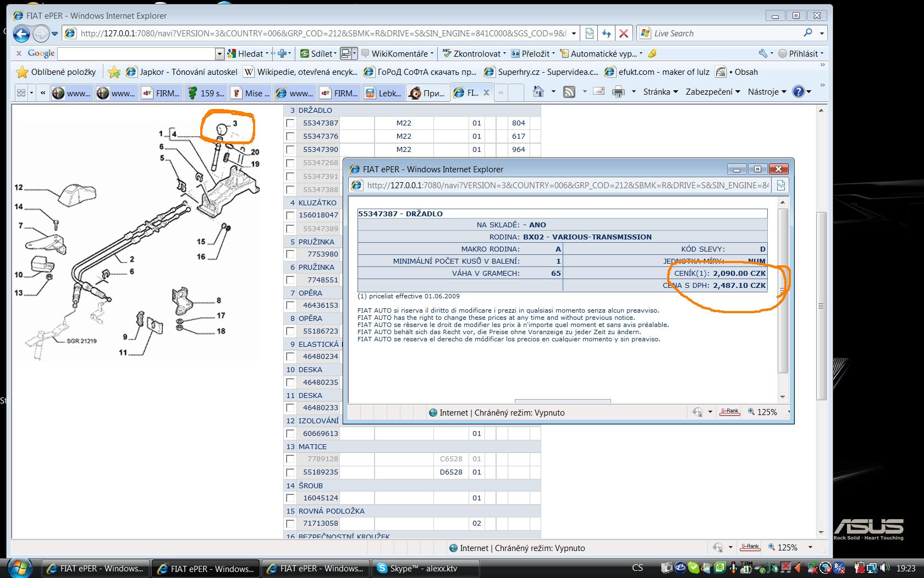The height and width of the screenshot is (578, 924).
Task: Check the box for part 55347390
Action: [290, 150]
